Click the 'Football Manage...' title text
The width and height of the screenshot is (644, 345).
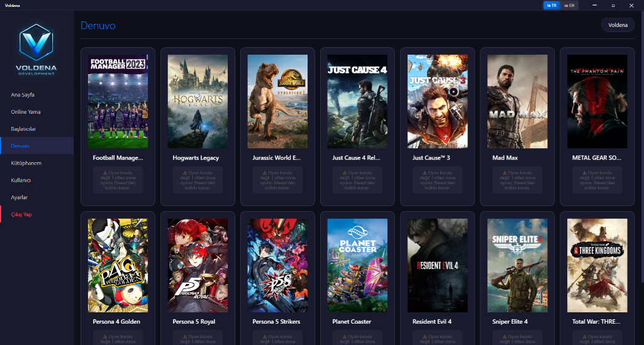[118, 158]
